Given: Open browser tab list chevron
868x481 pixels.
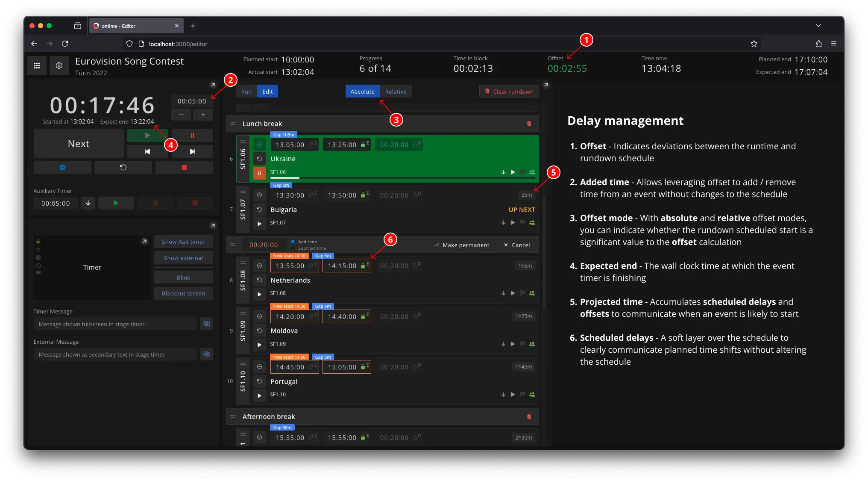Looking at the screenshot, I should tap(818, 26).
